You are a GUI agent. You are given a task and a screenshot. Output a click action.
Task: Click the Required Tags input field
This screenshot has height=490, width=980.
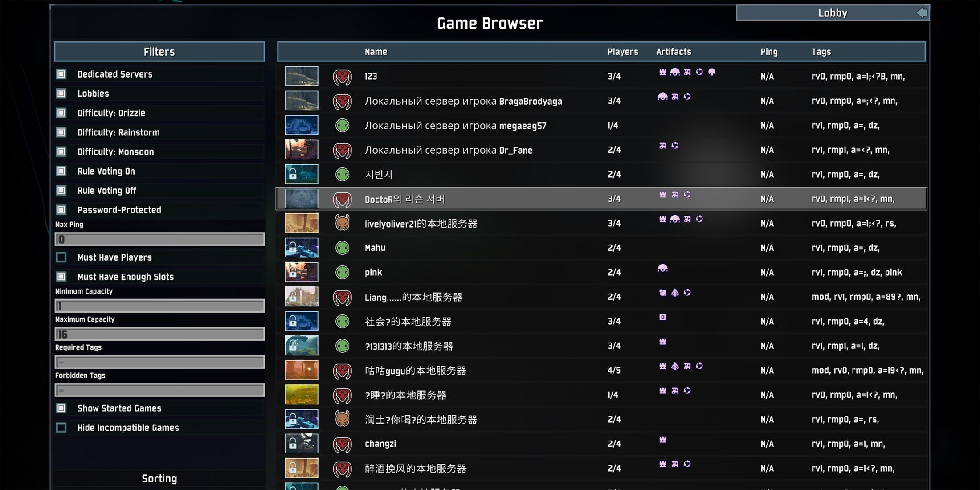pyautogui.click(x=159, y=362)
